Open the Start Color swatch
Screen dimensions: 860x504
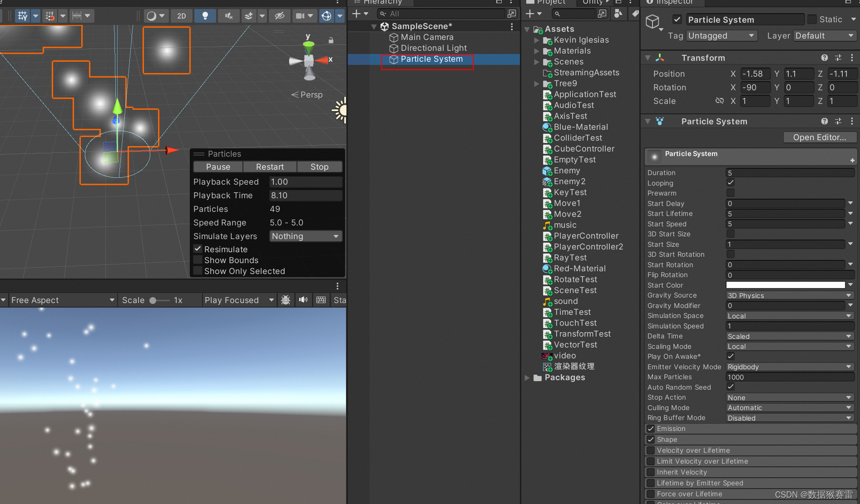[x=785, y=285]
